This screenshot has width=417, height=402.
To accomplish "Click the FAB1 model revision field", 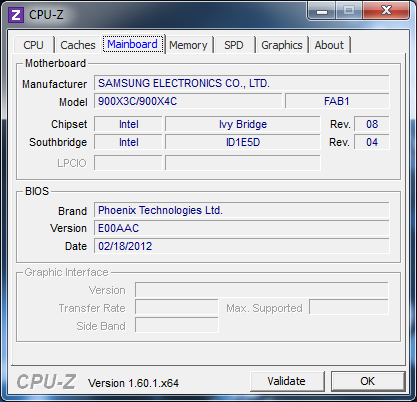I will [337, 101].
